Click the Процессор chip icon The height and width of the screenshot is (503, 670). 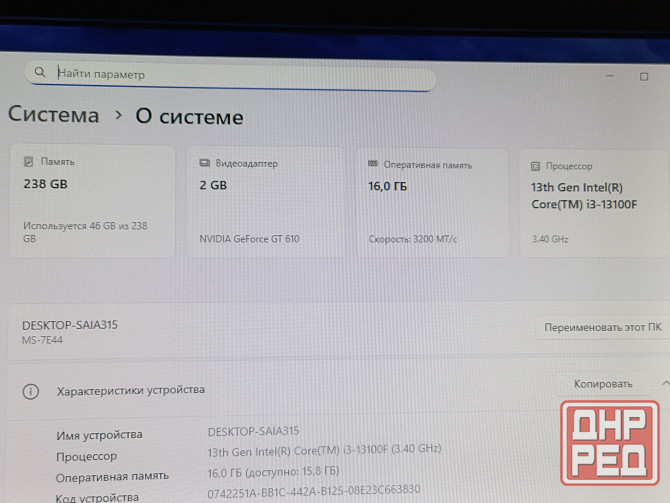pyautogui.click(x=535, y=166)
